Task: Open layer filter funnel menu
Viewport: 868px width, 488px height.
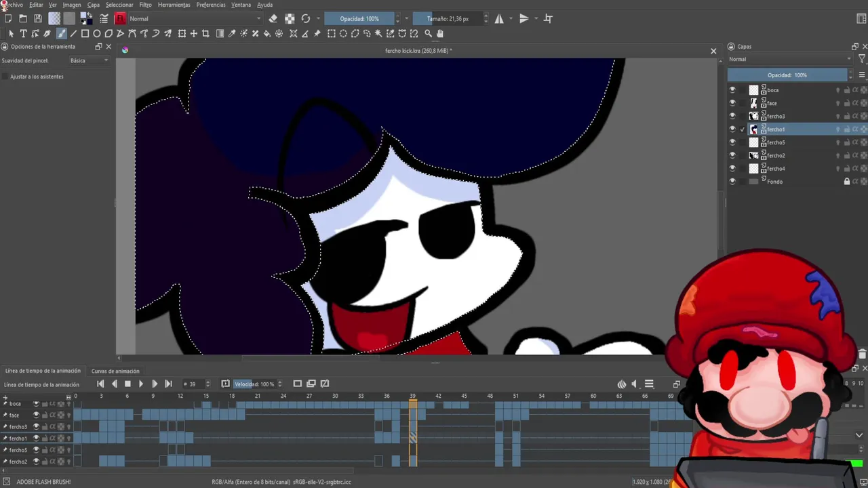Action: (862, 59)
